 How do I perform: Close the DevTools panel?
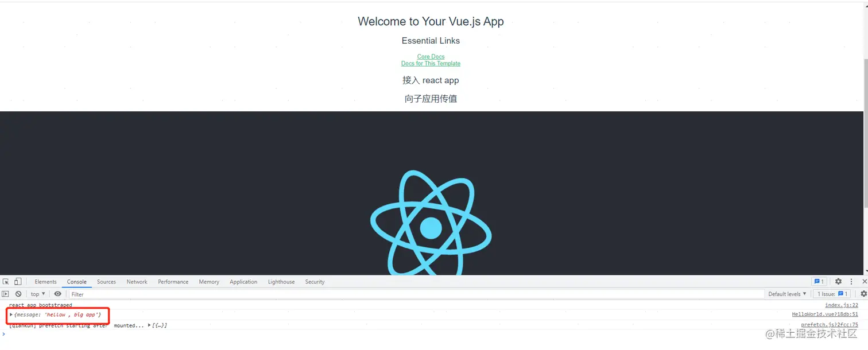click(865, 282)
